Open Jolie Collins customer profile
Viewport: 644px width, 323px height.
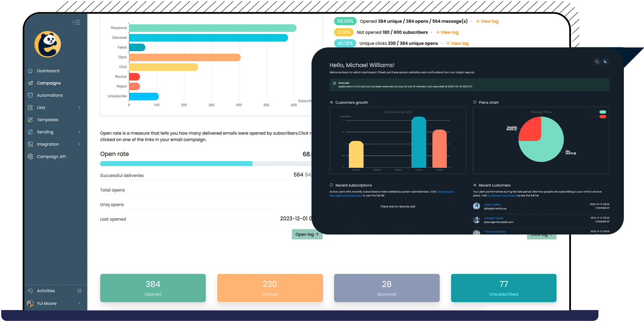(x=492, y=204)
